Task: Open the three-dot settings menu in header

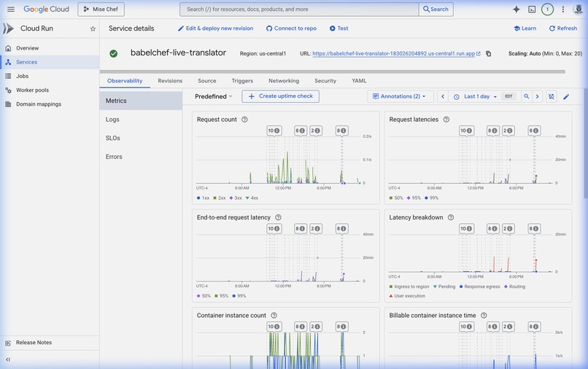Action: coord(563,9)
